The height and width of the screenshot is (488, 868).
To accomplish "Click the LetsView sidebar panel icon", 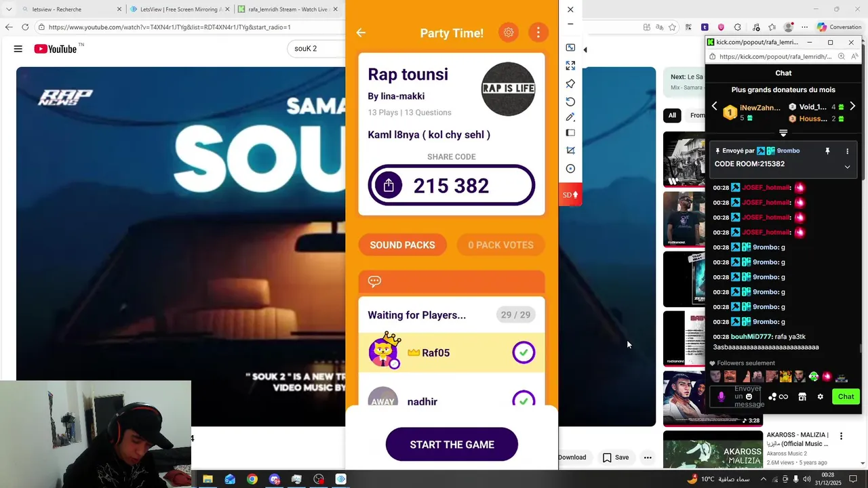I will (x=570, y=133).
